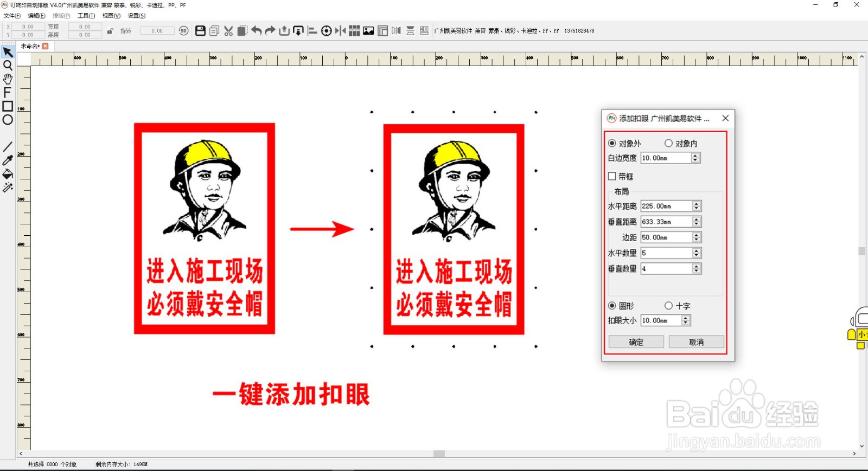Image resolution: width=868 pixels, height=471 pixels.
Task: Adjust the 水平数量 spinner arrows
Action: coord(697,253)
